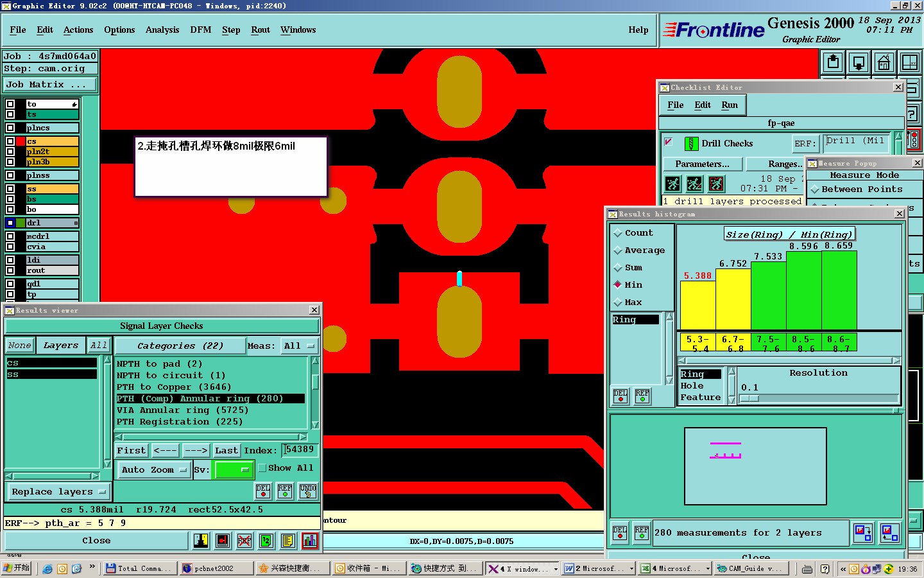
Task: Click the Index input field showing 54389
Action: (300, 450)
